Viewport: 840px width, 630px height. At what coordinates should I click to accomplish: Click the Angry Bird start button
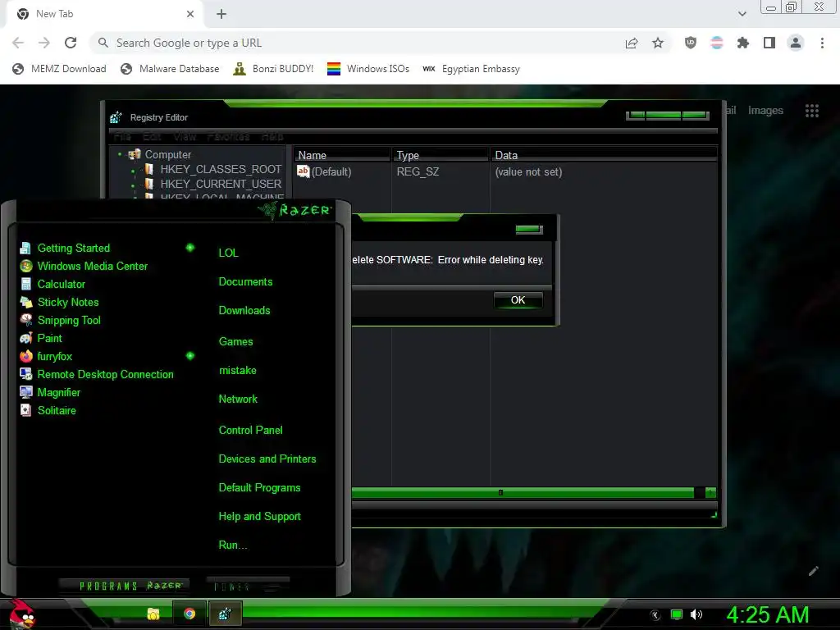click(21, 614)
